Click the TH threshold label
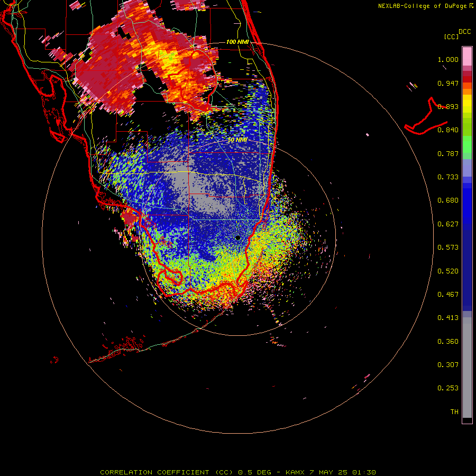This screenshot has width=476, height=476. (454, 412)
